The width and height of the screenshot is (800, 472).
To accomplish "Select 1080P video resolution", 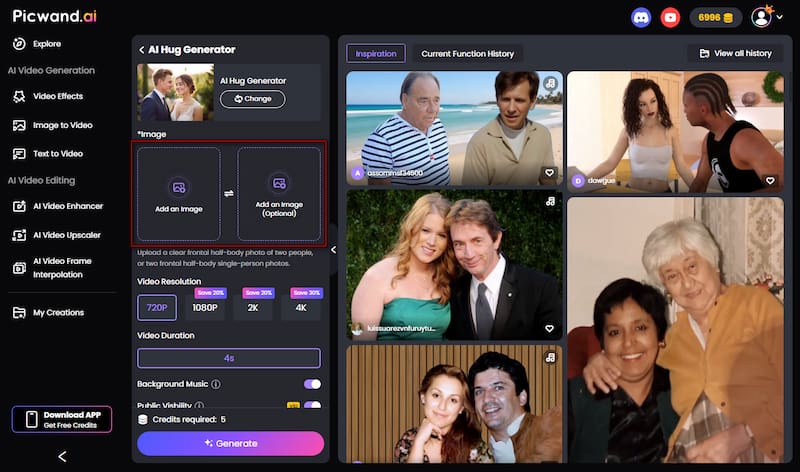I will tap(205, 308).
